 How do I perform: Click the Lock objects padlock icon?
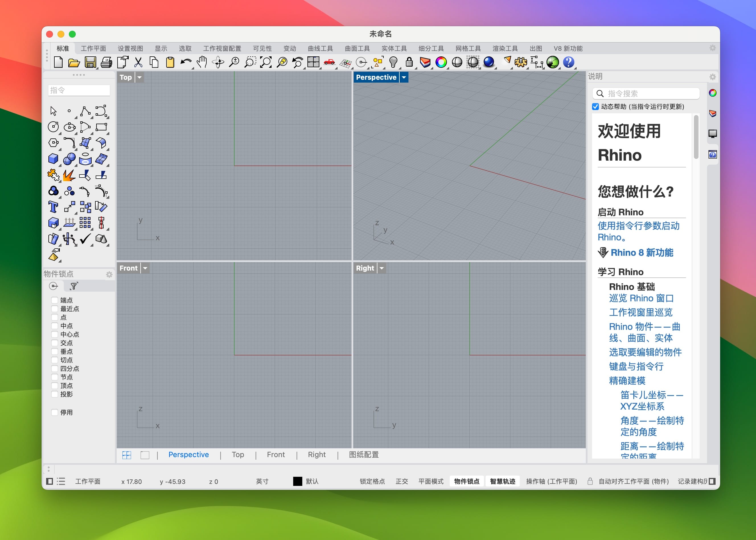[409, 62]
